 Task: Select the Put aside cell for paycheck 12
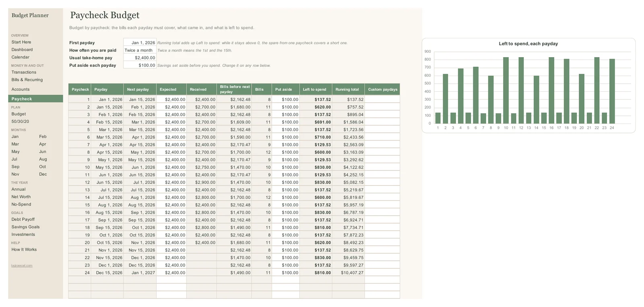click(286, 182)
